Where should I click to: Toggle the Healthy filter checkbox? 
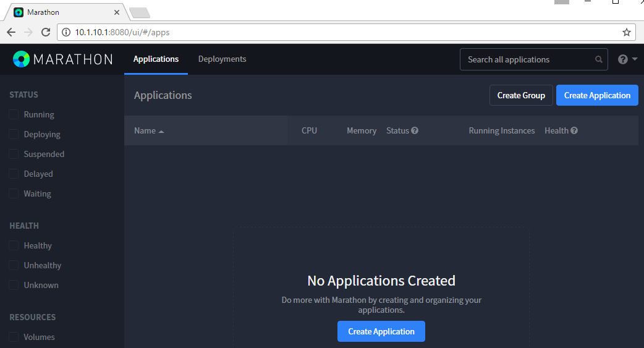(14, 245)
